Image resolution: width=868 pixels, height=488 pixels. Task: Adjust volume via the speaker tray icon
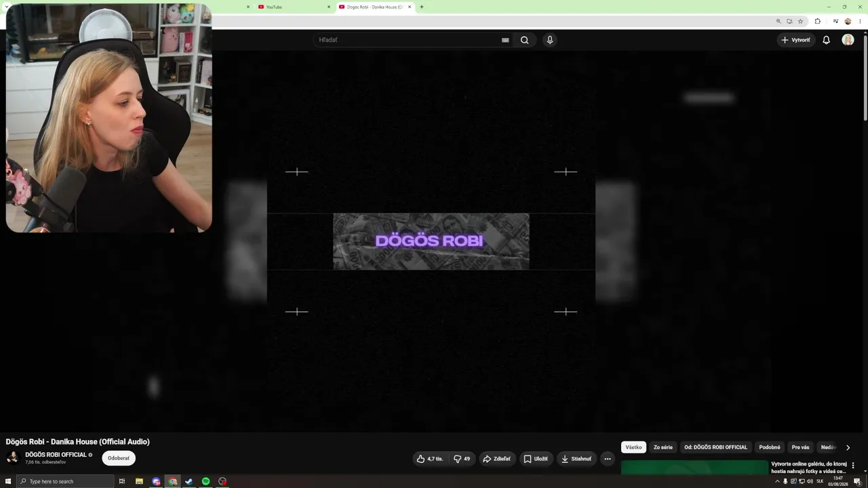tap(810, 481)
